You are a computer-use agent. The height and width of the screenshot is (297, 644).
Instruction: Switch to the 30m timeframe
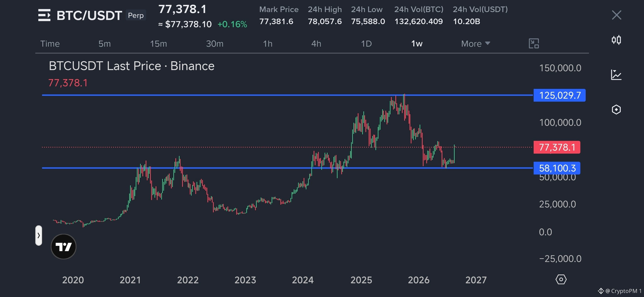tap(215, 44)
